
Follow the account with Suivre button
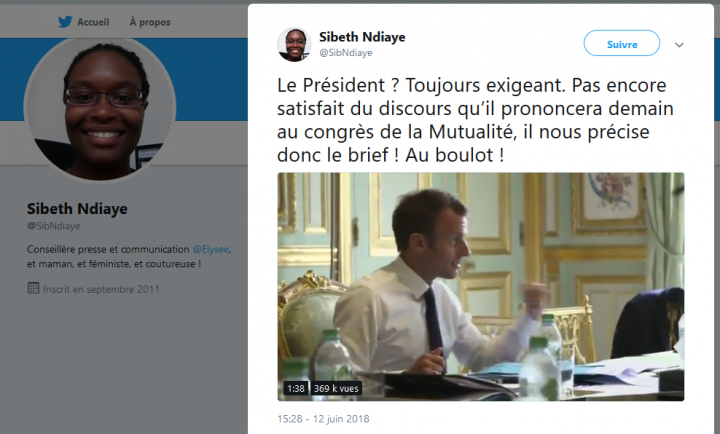coord(622,44)
